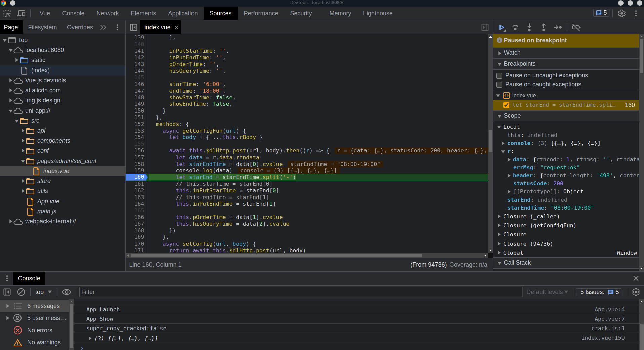The height and width of the screenshot is (350, 644).
Task: Open DevTools settings gear
Action: pyautogui.click(x=622, y=13)
